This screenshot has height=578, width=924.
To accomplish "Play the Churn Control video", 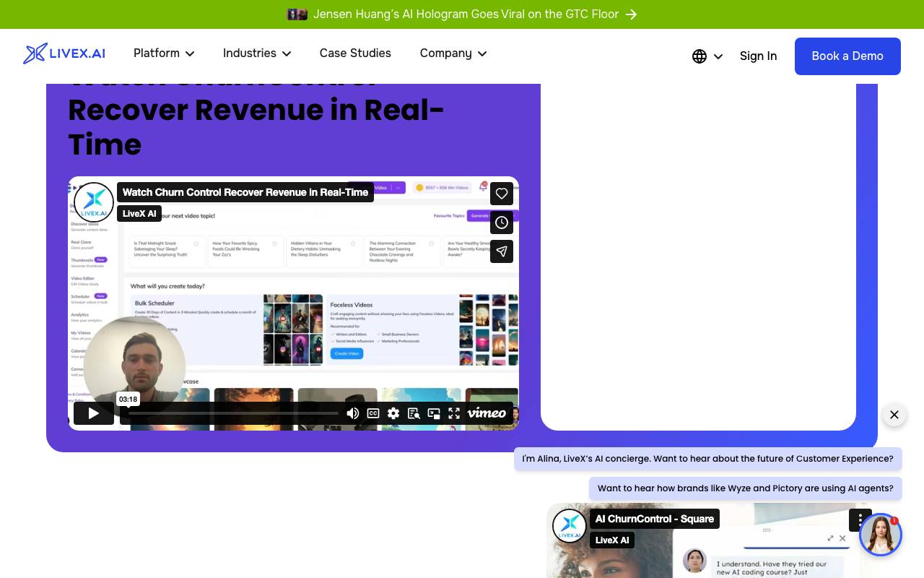I will [x=94, y=413].
